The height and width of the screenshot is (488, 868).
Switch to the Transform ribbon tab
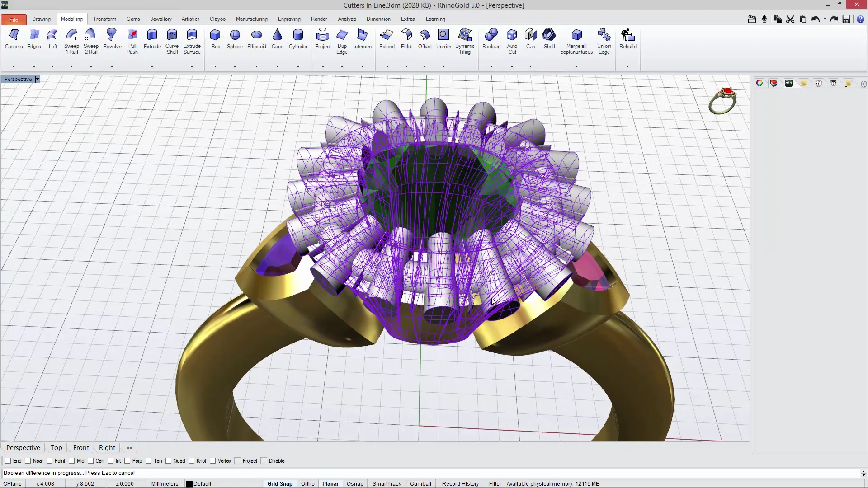[104, 19]
